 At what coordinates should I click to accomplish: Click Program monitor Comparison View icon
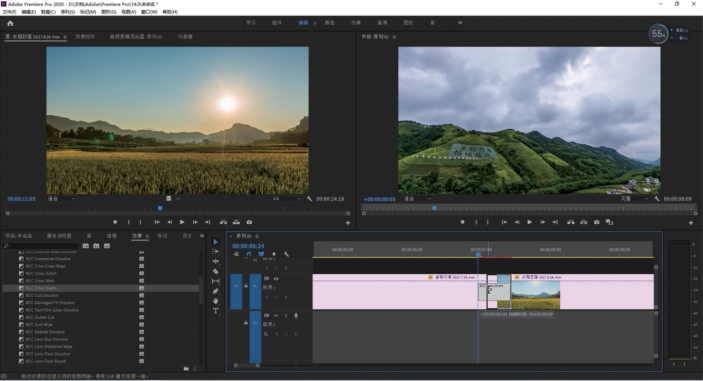click(609, 222)
